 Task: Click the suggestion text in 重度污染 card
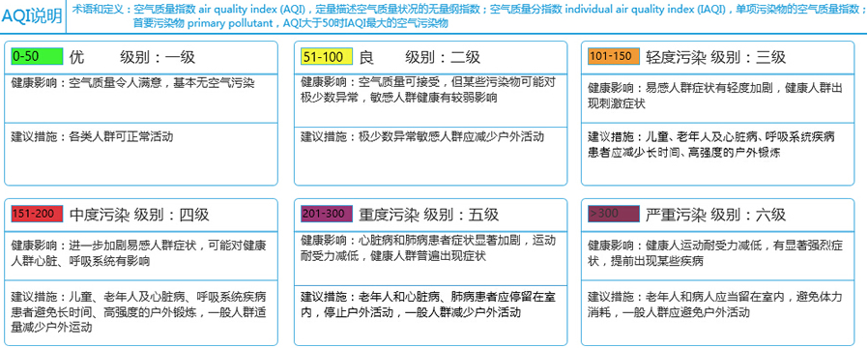point(427,304)
